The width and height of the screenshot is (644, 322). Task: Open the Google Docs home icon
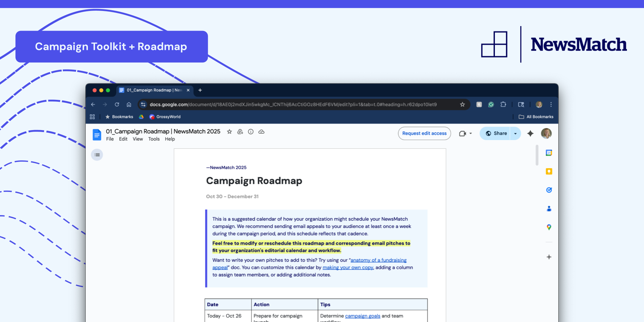tap(97, 135)
